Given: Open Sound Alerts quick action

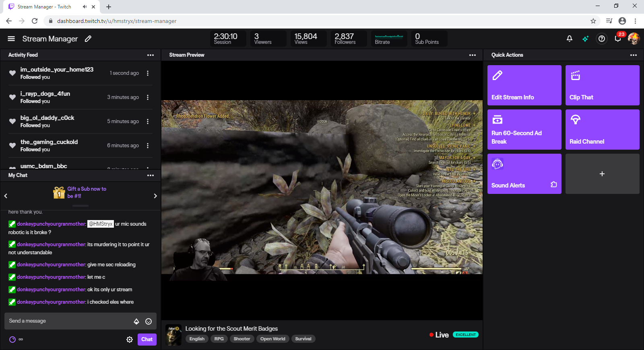Looking at the screenshot, I should pos(524,174).
